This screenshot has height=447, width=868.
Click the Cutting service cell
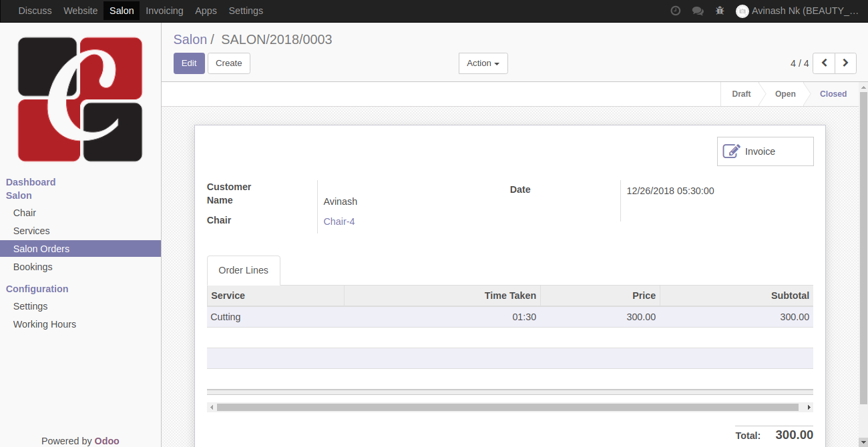pyautogui.click(x=276, y=317)
